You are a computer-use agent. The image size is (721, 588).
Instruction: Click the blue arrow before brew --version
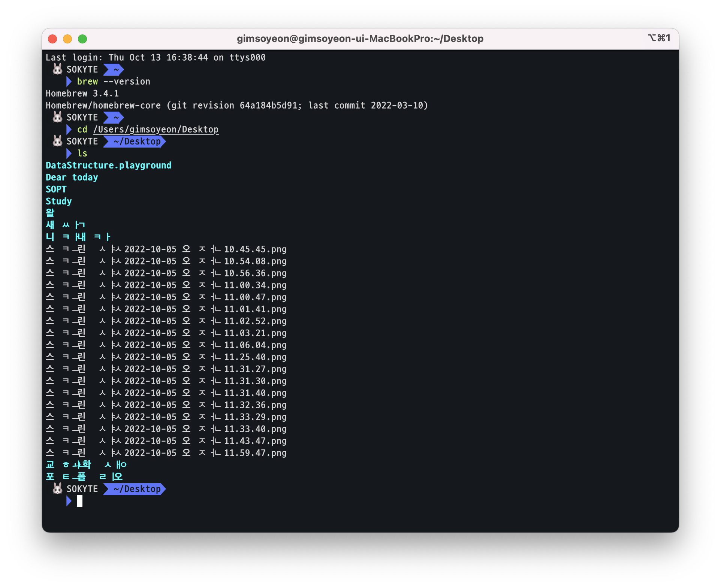69,81
